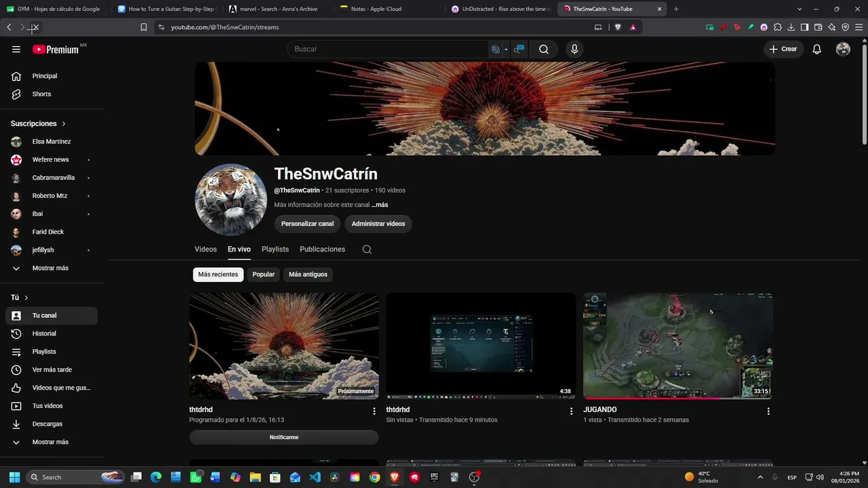Toggle the Brave sidebar panel icon
Image resolution: width=868 pixels, height=488 pixels.
(804, 27)
